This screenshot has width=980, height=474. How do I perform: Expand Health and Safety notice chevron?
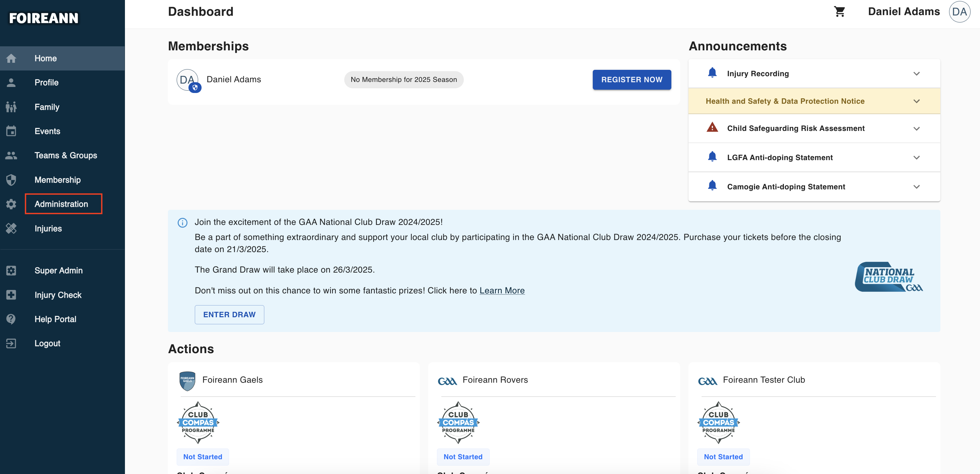(x=917, y=101)
